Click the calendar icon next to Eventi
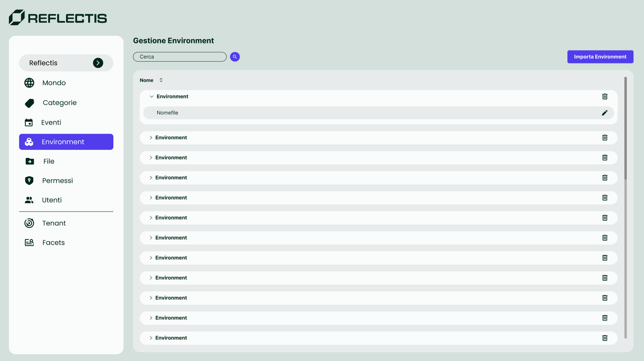This screenshot has width=644, height=361. 29,122
